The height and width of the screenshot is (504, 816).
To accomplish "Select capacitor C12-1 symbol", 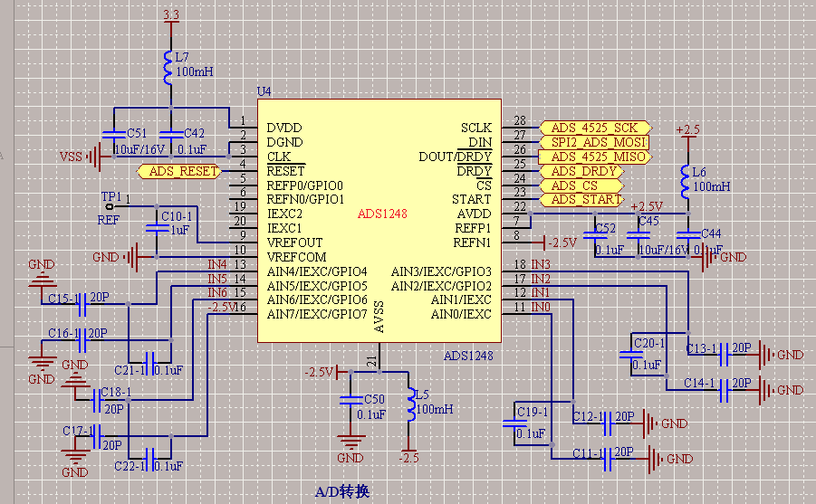I will point(608,423).
